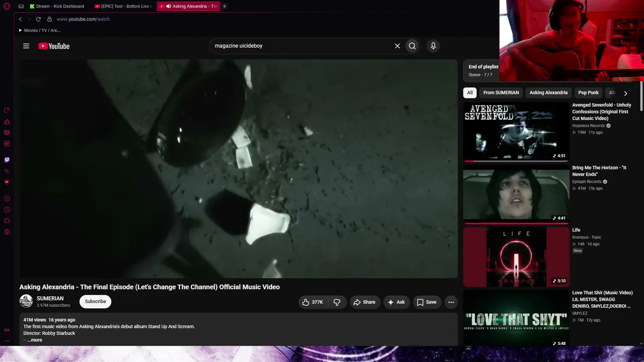This screenshot has width=644, height=362.
Task: Save video to a playlist
Action: point(427,302)
